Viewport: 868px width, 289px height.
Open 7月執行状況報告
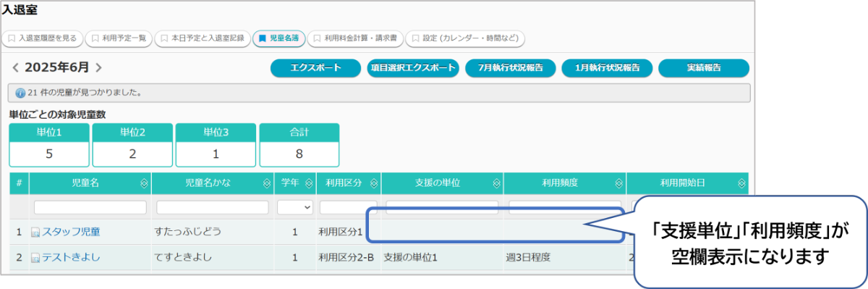[x=511, y=68]
